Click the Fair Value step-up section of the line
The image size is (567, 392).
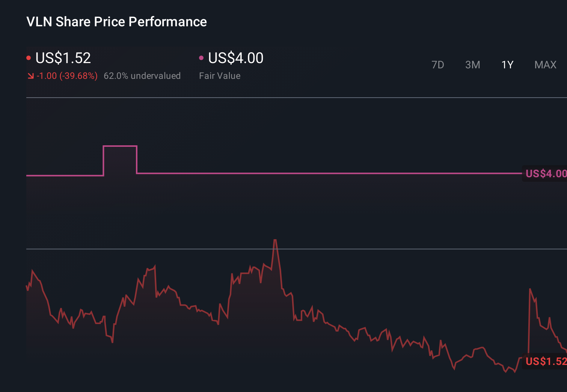coord(120,146)
